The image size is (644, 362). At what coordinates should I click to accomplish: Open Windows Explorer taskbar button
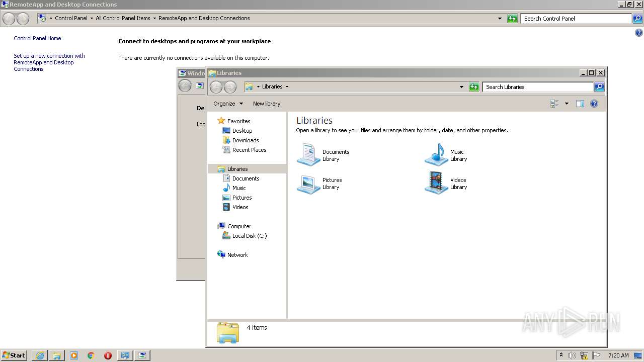(57, 355)
